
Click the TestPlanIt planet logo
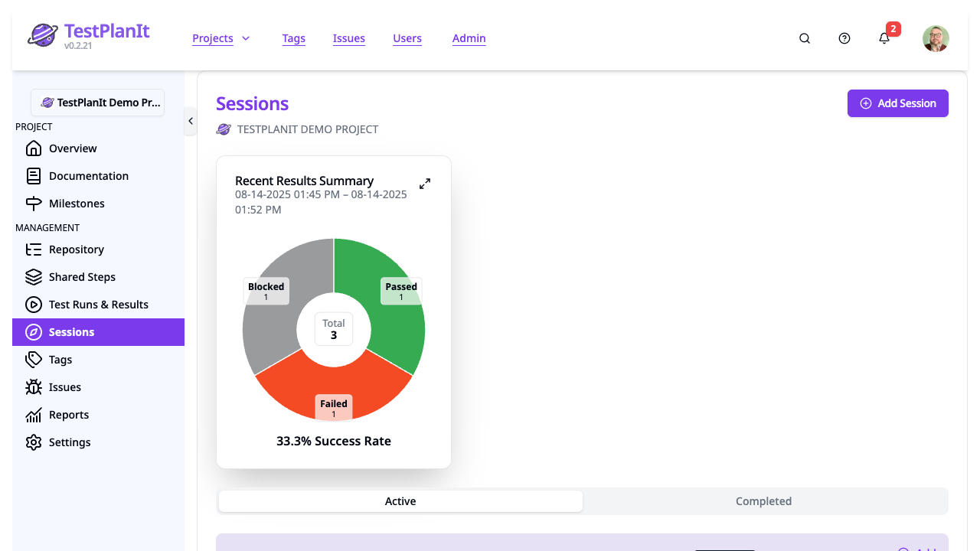click(x=43, y=34)
